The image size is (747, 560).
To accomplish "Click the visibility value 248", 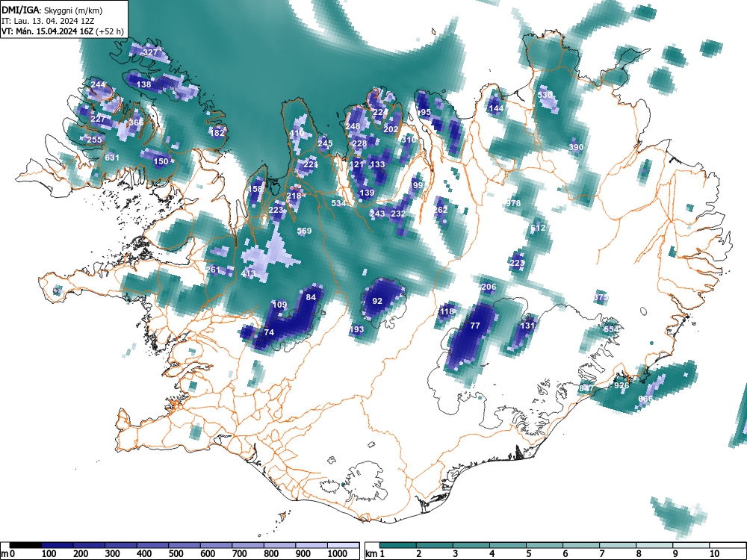I will pyautogui.click(x=353, y=126).
